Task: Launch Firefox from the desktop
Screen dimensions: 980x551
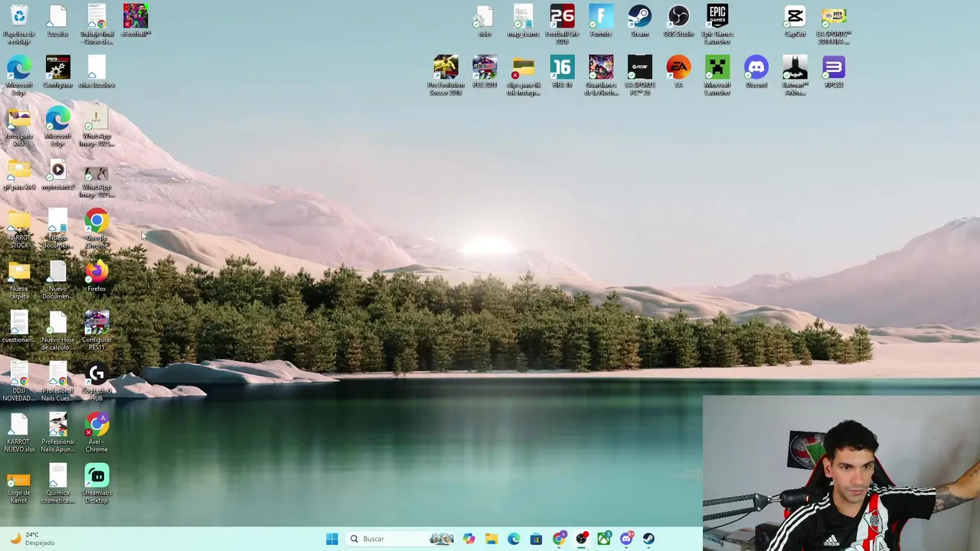Action: [x=96, y=277]
